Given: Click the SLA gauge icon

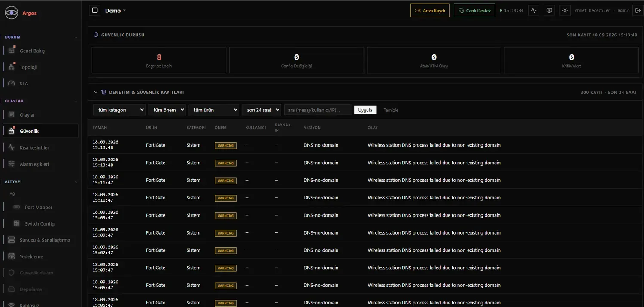Looking at the screenshot, I should (x=12, y=83).
